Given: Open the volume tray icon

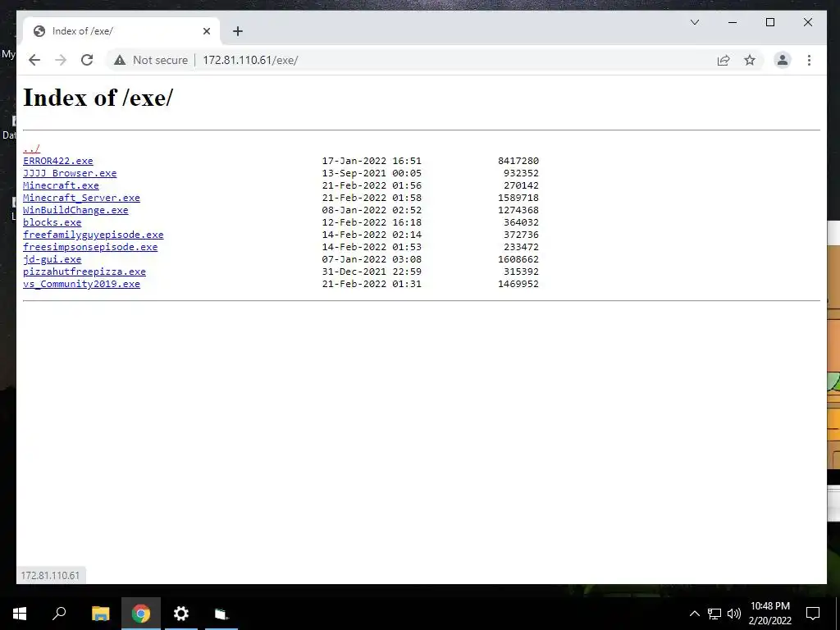Looking at the screenshot, I should pyautogui.click(x=734, y=614).
